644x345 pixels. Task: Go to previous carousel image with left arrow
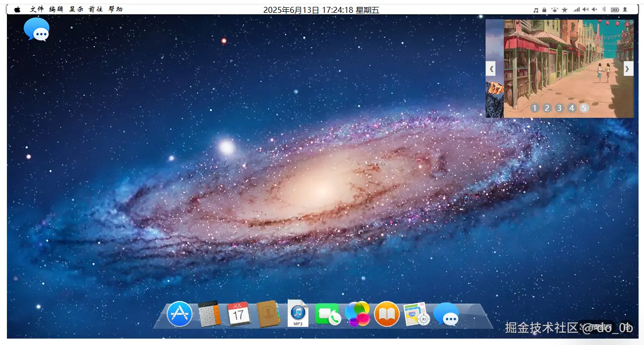491,69
